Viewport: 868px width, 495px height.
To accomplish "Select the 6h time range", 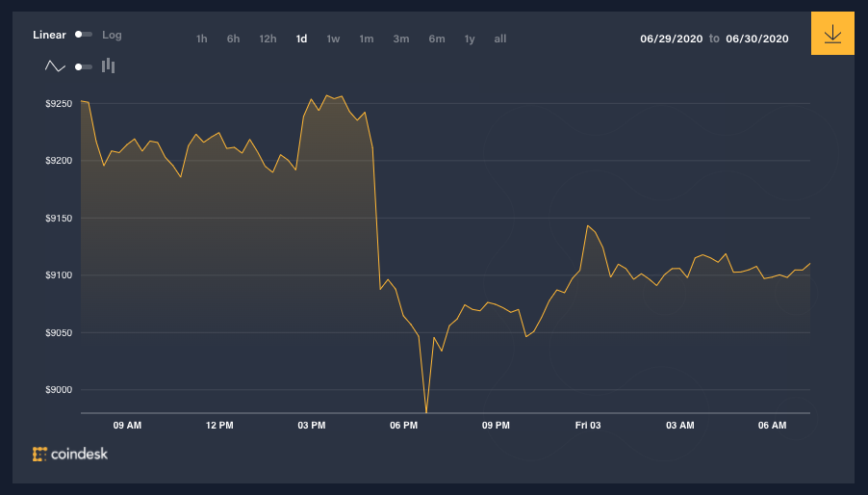I will click(x=233, y=39).
